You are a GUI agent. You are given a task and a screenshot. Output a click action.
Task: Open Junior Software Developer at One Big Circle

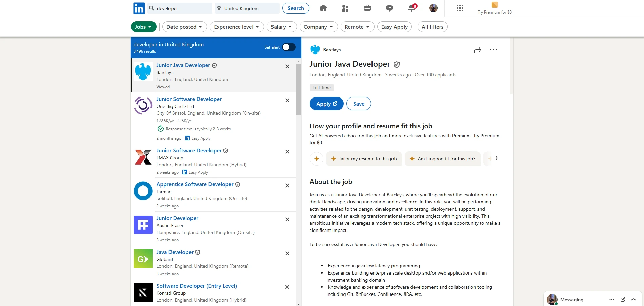pos(189,99)
